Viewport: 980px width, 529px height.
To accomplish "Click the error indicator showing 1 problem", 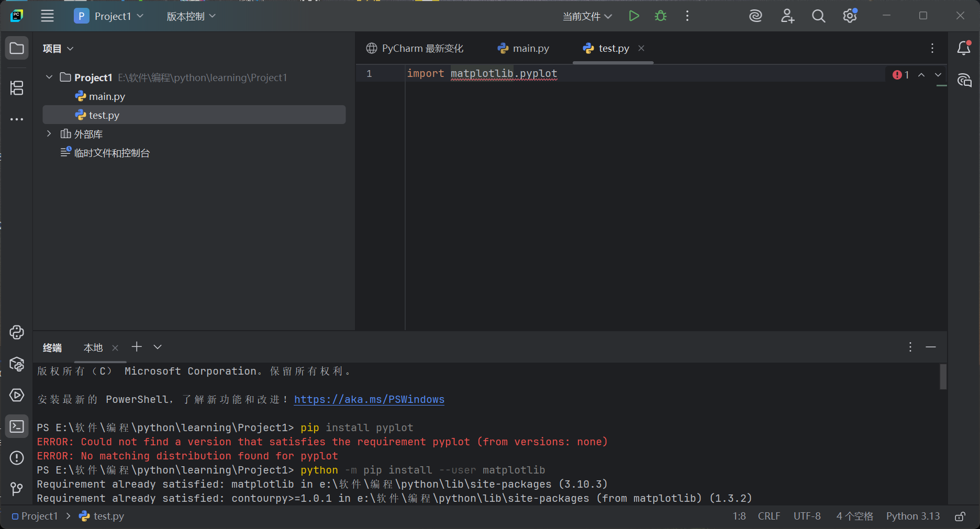I will coord(901,75).
